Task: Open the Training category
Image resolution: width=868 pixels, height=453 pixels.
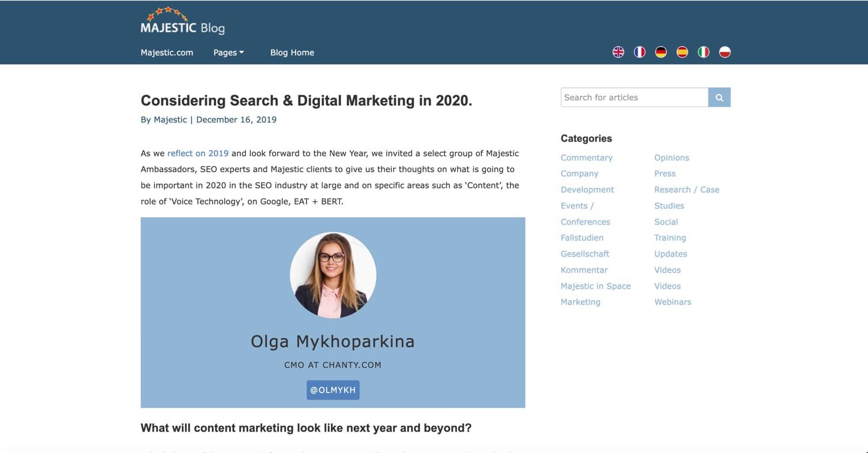Action: pos(670,237)
